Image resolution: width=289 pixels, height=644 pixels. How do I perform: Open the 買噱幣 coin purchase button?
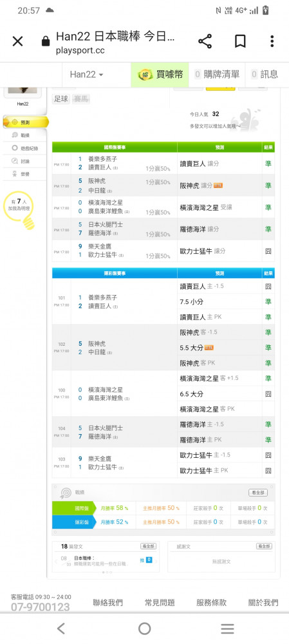point(160,74)
